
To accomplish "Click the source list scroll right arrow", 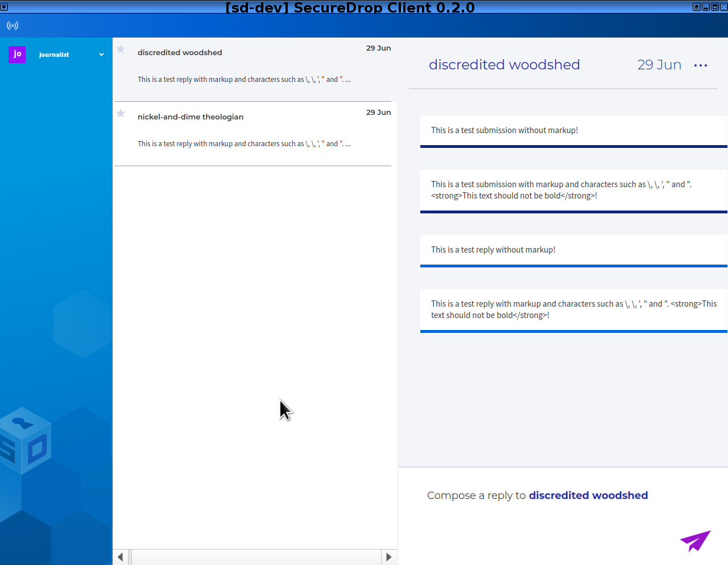I will pos(388,557).
